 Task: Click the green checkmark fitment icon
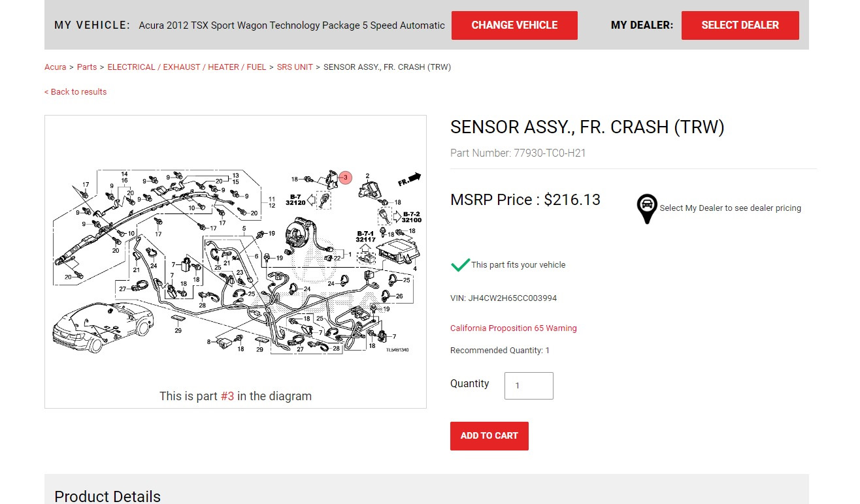click(x=460, y=264)
